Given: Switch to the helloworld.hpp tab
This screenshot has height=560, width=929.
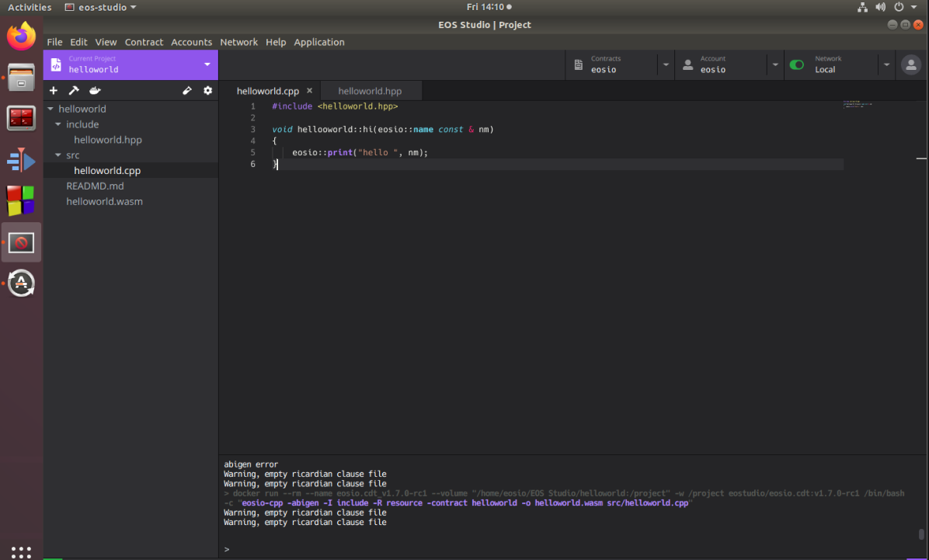Looking at the screenshot, I should 371,91.
